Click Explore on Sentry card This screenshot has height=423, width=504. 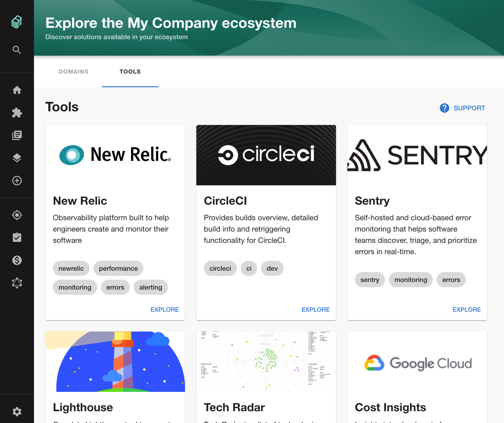tap(466, 310)
